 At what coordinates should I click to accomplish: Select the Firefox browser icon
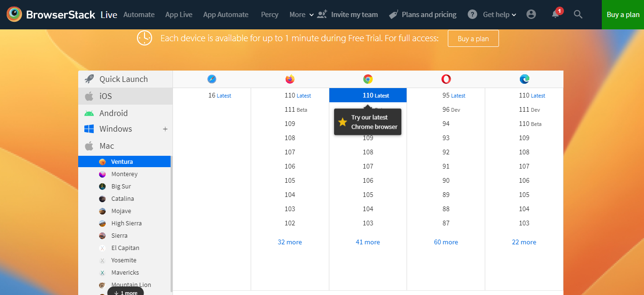(x=290, y=79)
